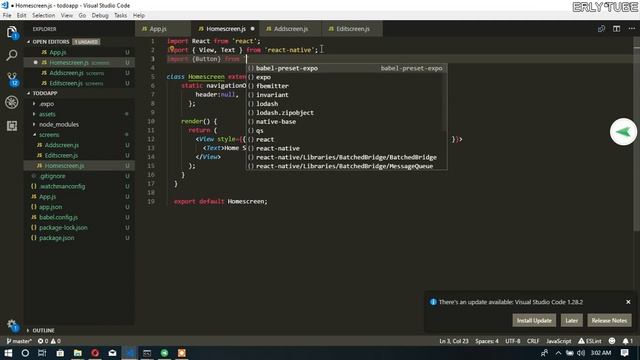Screen dimensions: 640x360
Task: Switch to App.js editor tab
Action: 162,29
